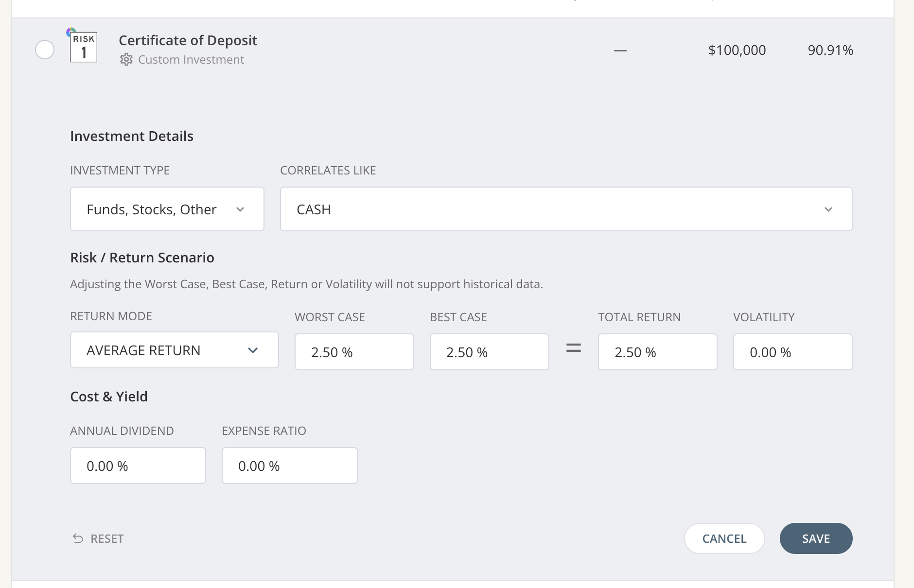Click the Volatility input field

793,352
